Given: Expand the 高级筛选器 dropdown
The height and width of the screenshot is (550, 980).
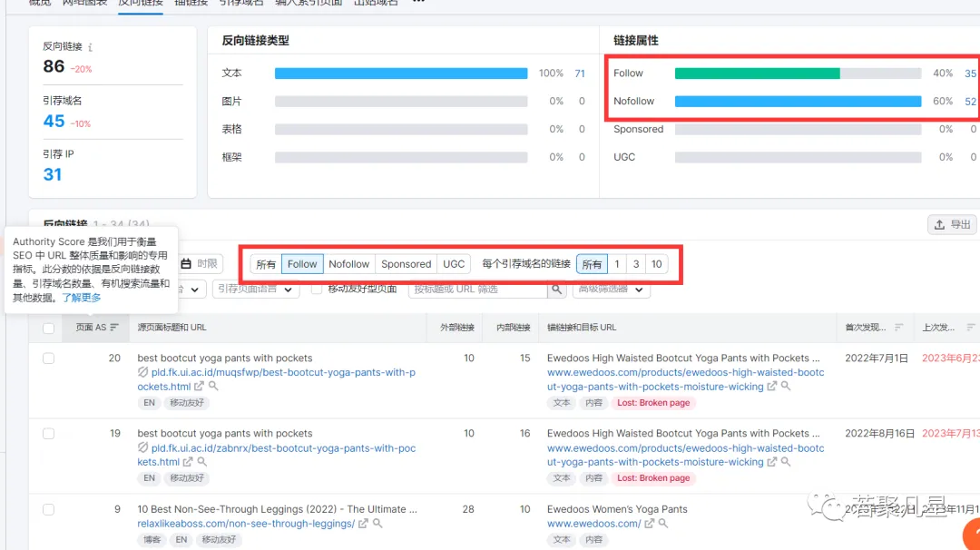Looking at the screenshot, I should point(612,290).
